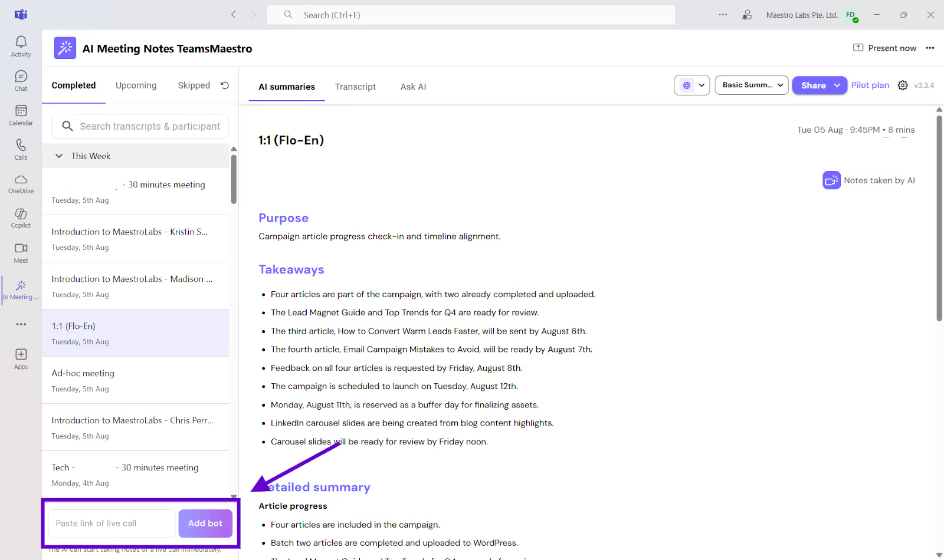Open the Basic Summary template dropdown
The width and height of the screenshot is (944, 560).
point(752,85)
